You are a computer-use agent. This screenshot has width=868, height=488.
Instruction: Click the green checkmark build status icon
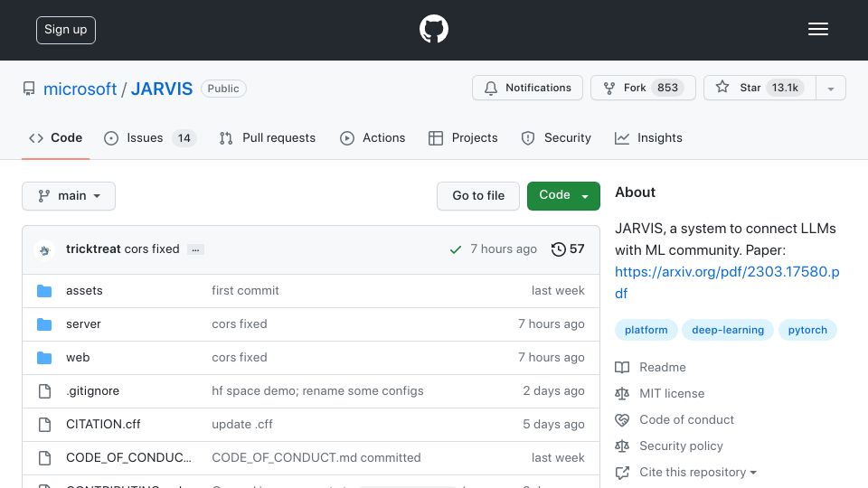click(456, 249)
